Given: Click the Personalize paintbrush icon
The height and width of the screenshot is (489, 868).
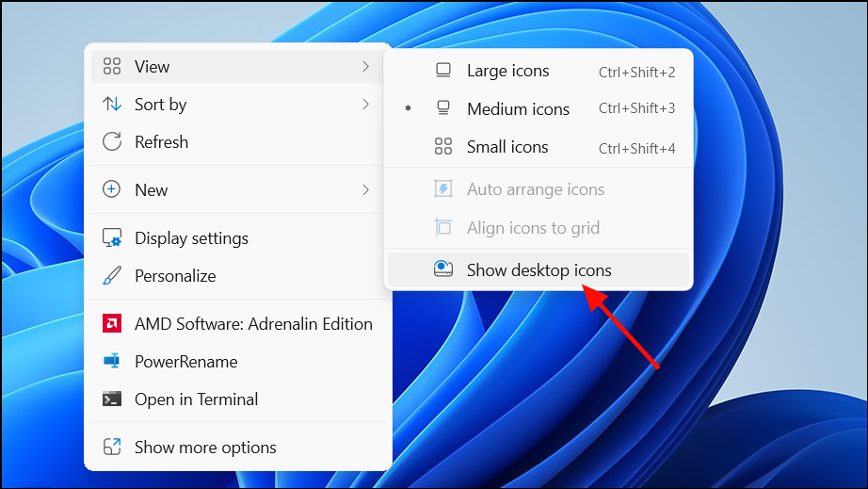Looking at the screenshot, I should pyautogui.click(x=112, y=276).
